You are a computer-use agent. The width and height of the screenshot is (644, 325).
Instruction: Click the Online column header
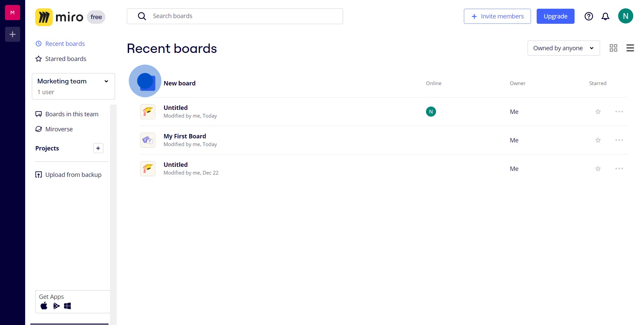pos(434,83)
